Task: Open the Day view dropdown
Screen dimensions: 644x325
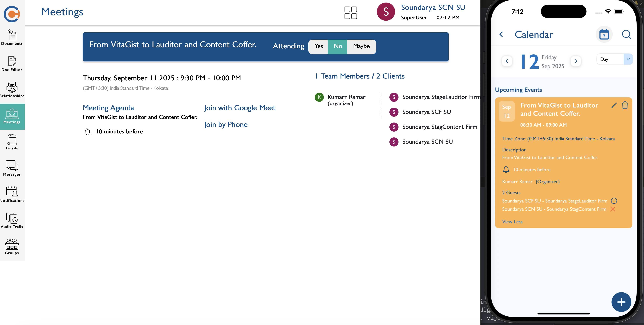Action: (615, 59)
